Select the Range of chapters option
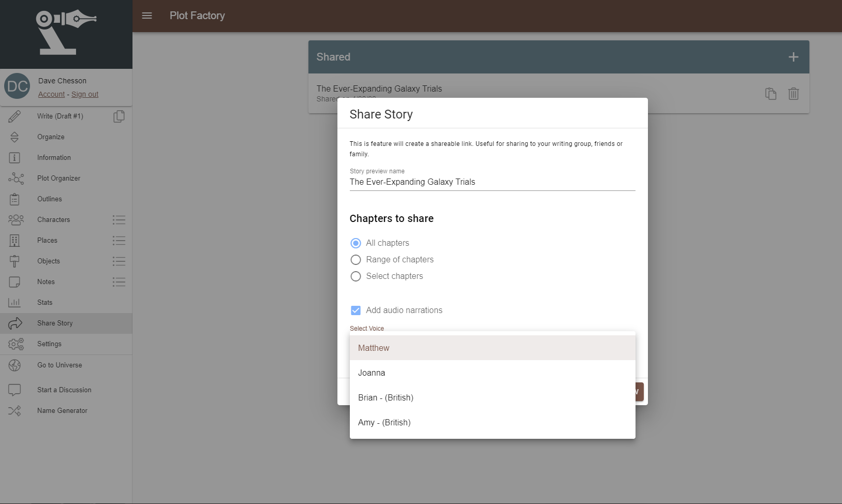 pyautogui.click(x=356, y=259)
